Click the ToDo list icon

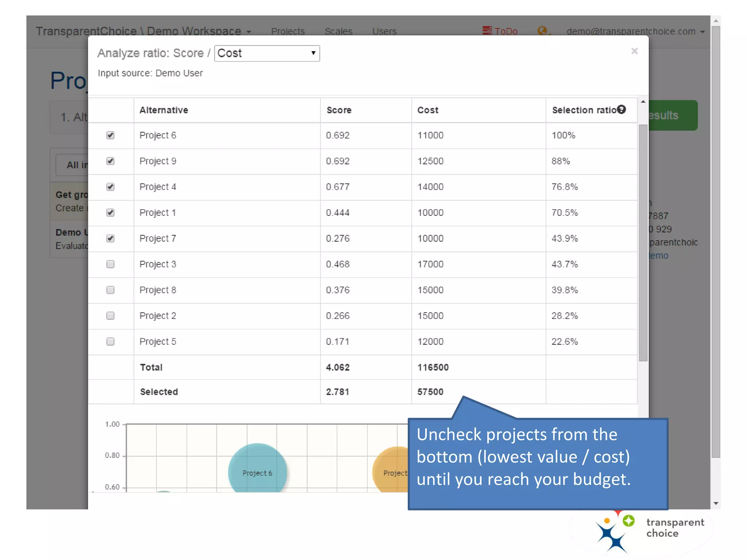coord(487,31)
